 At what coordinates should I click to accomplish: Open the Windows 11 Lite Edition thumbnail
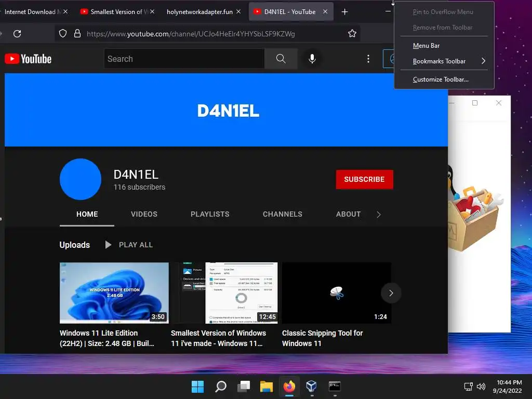pos(114,293)
